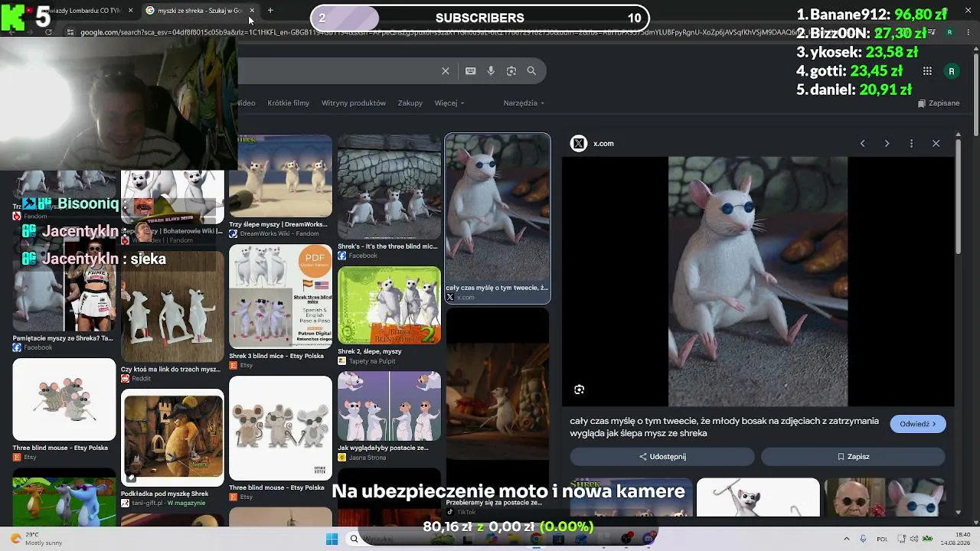Open the x.com source link in preview

[603, 144]
